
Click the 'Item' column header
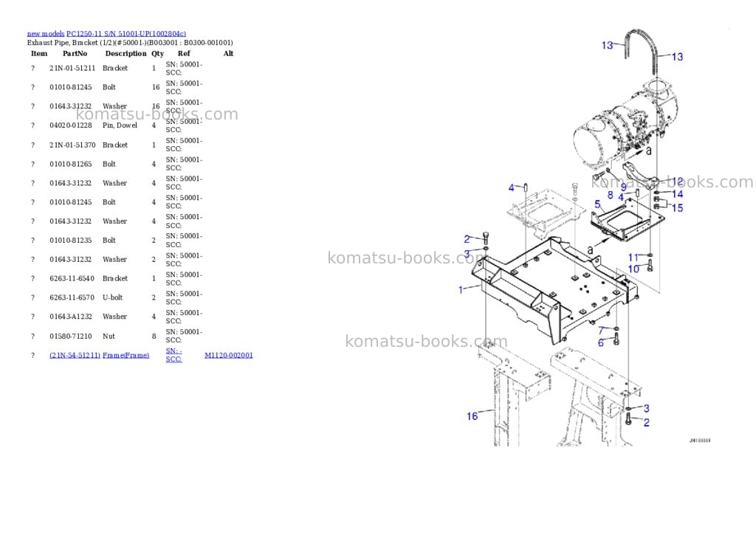tap(39, 53)
